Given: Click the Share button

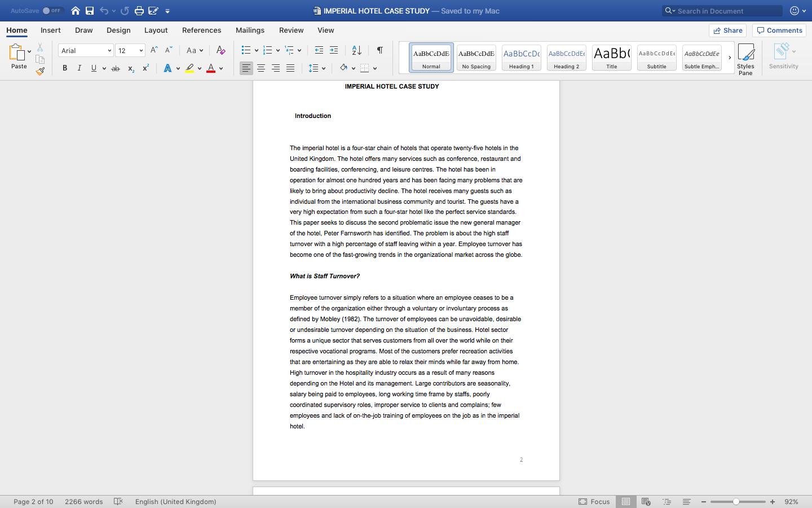Looking at the screenshot, I should pos(727,30).
